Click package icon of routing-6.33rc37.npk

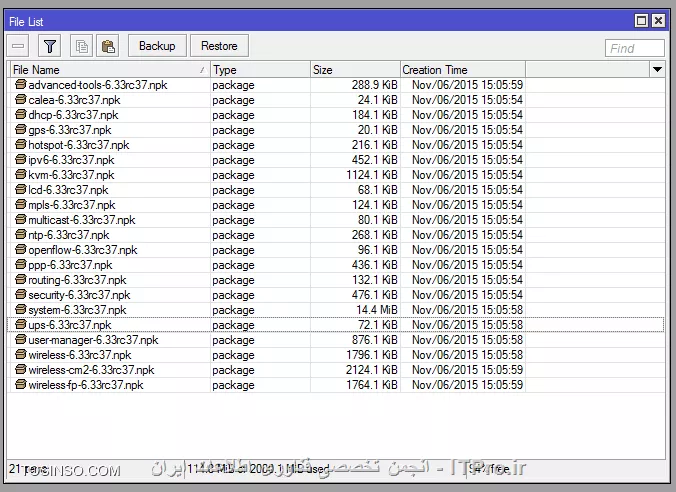coord(20,279)
